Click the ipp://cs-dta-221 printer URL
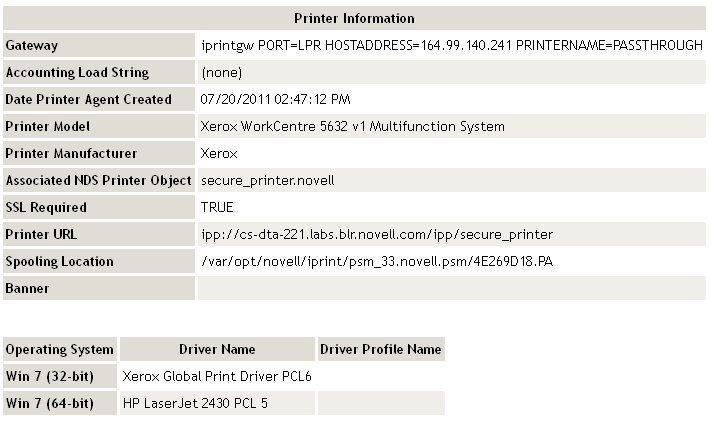 [x=377, y=235]
